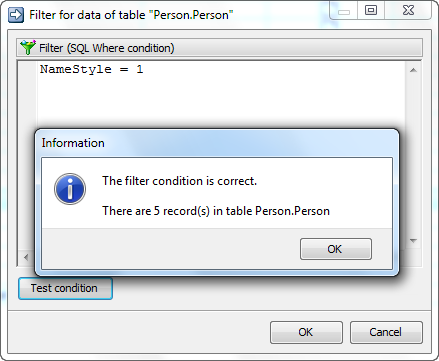
Task: Click the filter window title text
Action: pyautogui.click(x=131, y=15)
